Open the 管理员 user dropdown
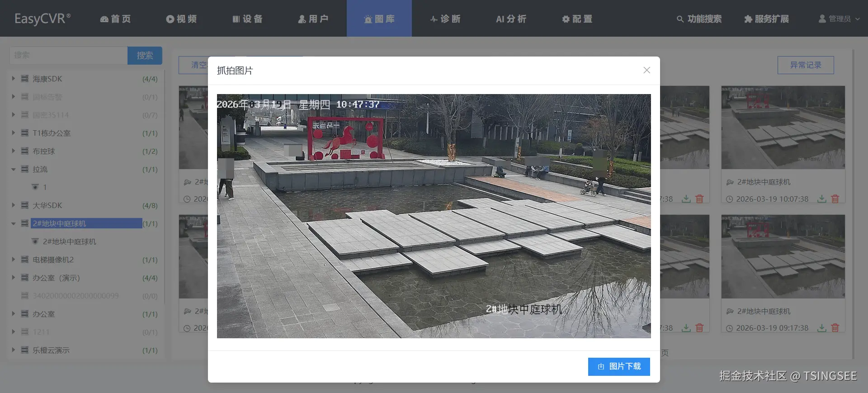Viewport: 868px width, 393px height. click(839, 19)
